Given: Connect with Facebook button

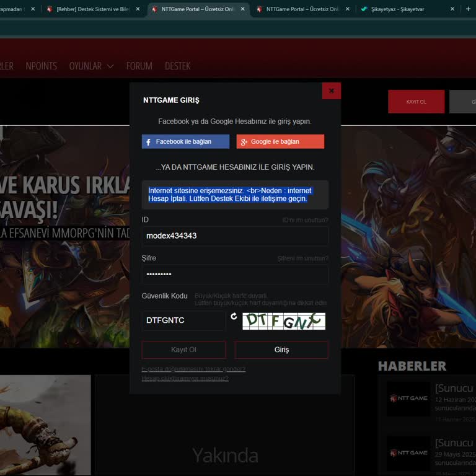Looking at the screenshot, I should (185, 141).
